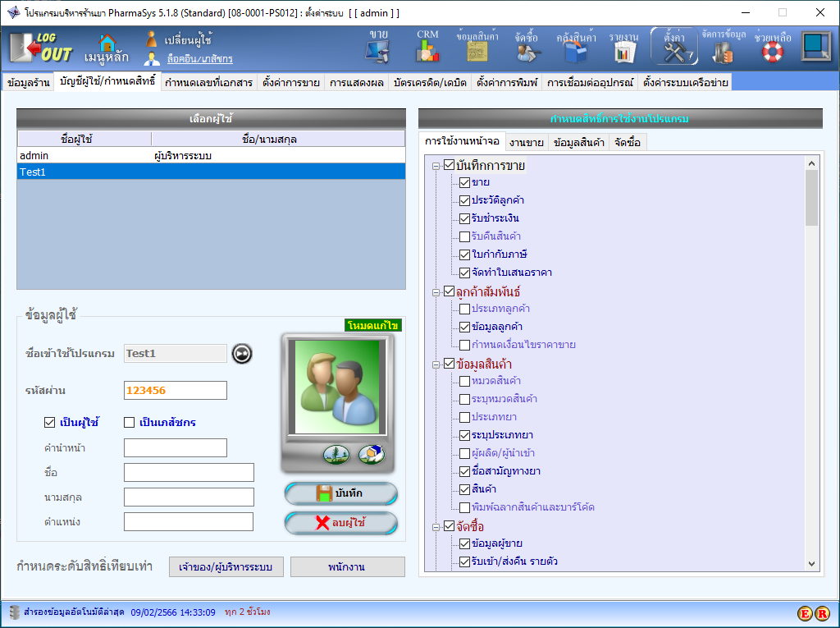
Task: Click the round arrow icon beside username field
Action: pyautogui.click(x=242, y=354)
